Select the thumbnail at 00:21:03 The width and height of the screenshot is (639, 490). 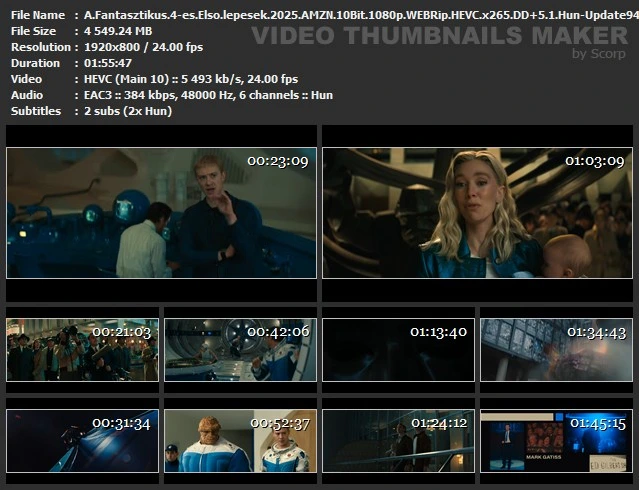click(82, 350)
